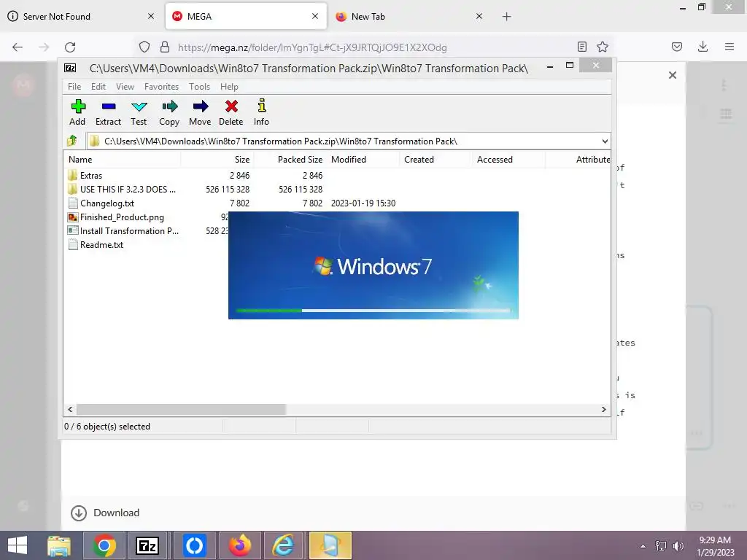The width and height of the screenshot is (747, 560).
Task: Click the network icon in system tray
Action: pos(661,546)
